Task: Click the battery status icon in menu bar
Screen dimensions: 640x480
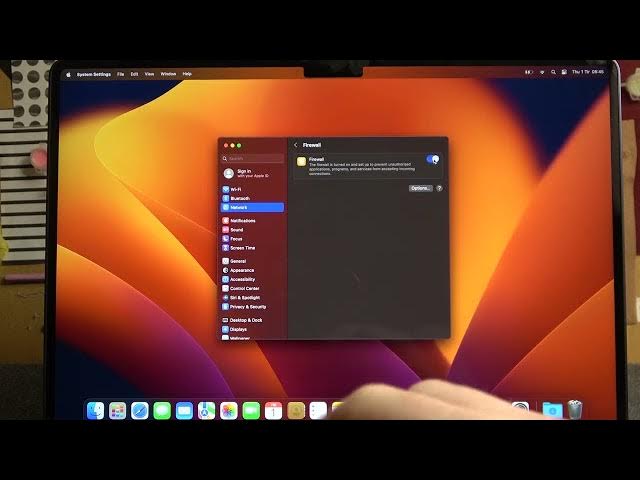Action: (529, 72)
